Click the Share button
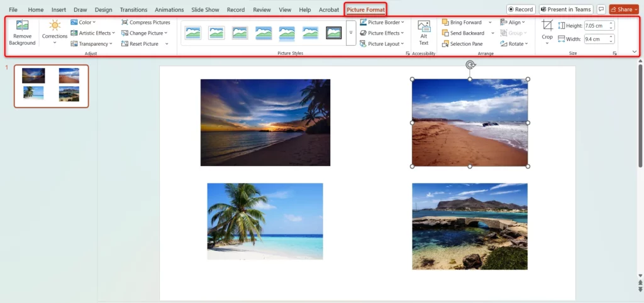This screenshot has height=303, width=644. (623, 9)
